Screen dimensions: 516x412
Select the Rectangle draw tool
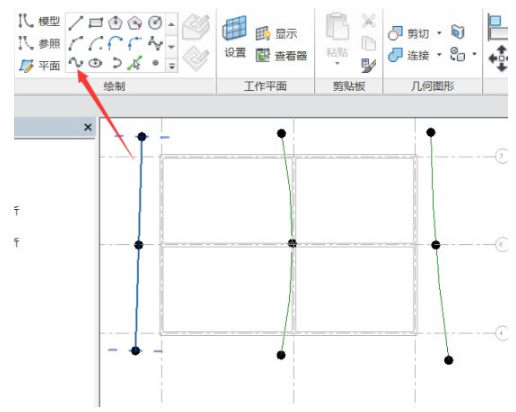(96, 23)
